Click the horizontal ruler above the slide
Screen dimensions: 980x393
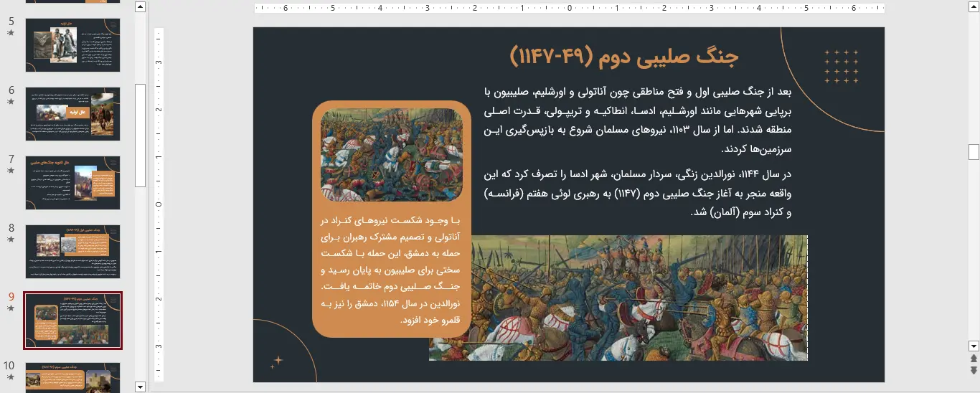pyautogui.click(x=570, y=9)
